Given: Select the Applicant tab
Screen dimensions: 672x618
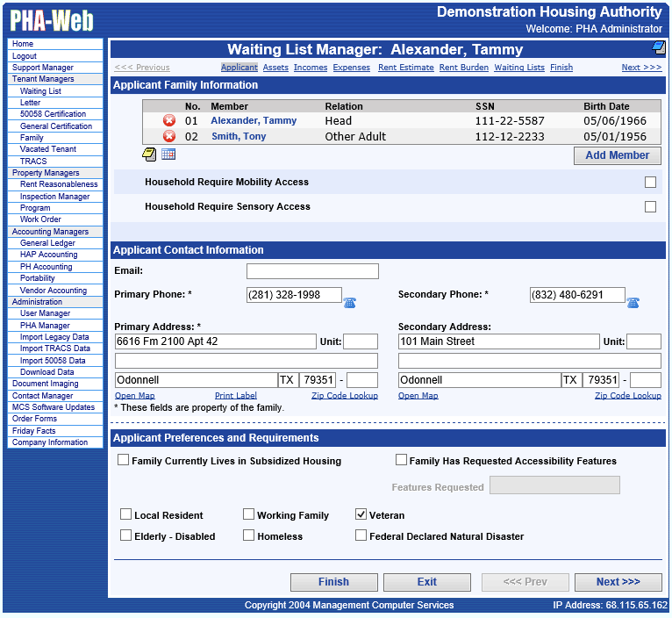Looking at the screenshot, I should pos(239,68).
